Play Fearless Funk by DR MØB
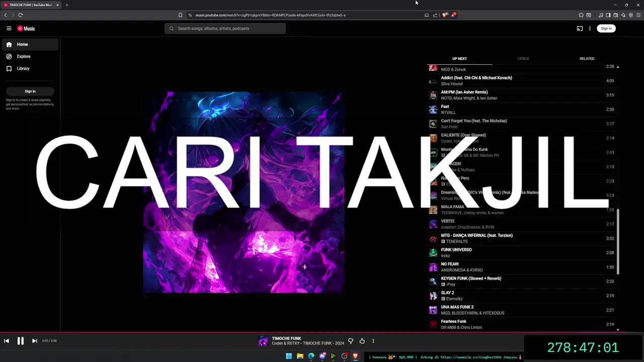Screen dimensions: 644x362 pyautogui.click(x=521, y=324)
